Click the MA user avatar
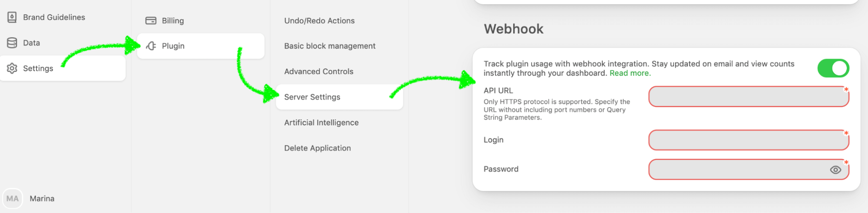The height and width of the screenshot is (213, 868). tap(13, 199)
